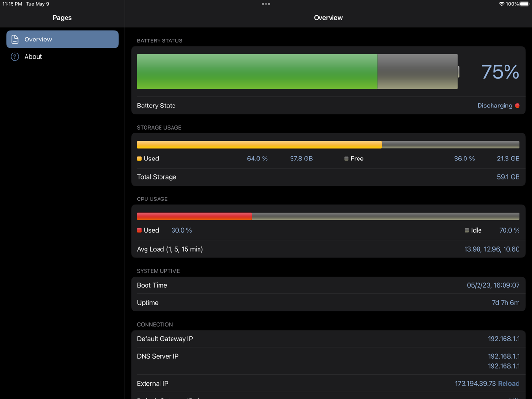Tap the Tue May 9 date in status bar

pos(38,4)
